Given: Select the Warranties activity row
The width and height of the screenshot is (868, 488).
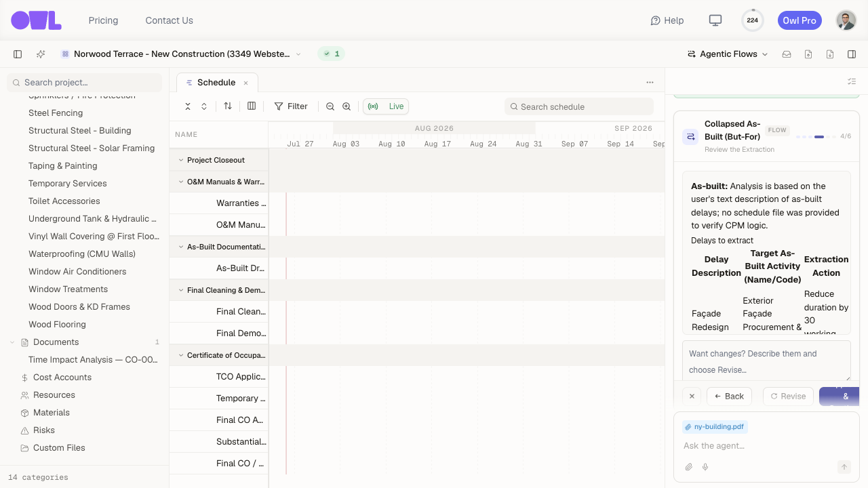Looking at the screenshot, I should pos(219,203).
